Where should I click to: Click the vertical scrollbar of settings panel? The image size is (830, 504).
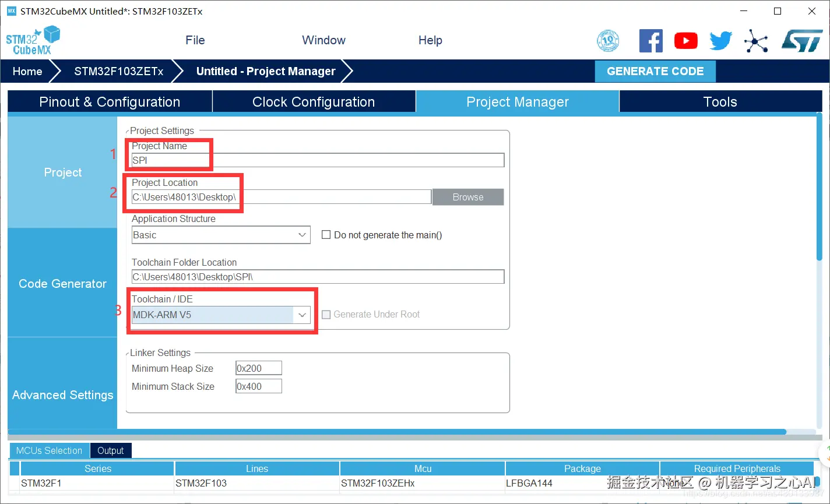(x=820, y=186)
